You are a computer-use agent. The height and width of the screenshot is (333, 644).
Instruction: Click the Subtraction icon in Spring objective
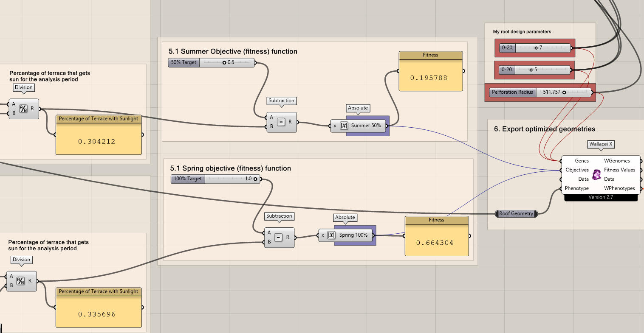point(279,238)
